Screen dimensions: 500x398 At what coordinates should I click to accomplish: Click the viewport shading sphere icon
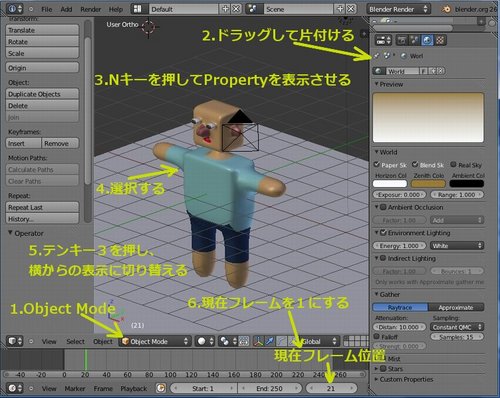[202, 341]
